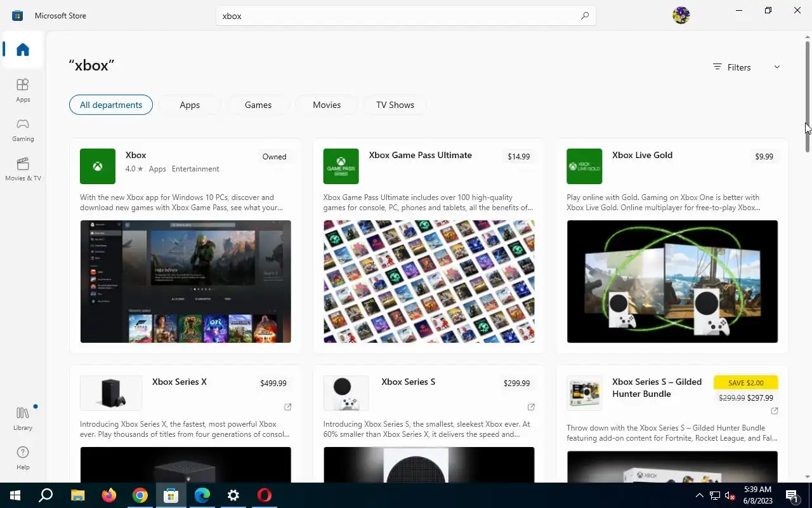Open the user profile avatar
This screenshot has width=812, height=508.
click(x=681, y=15)
